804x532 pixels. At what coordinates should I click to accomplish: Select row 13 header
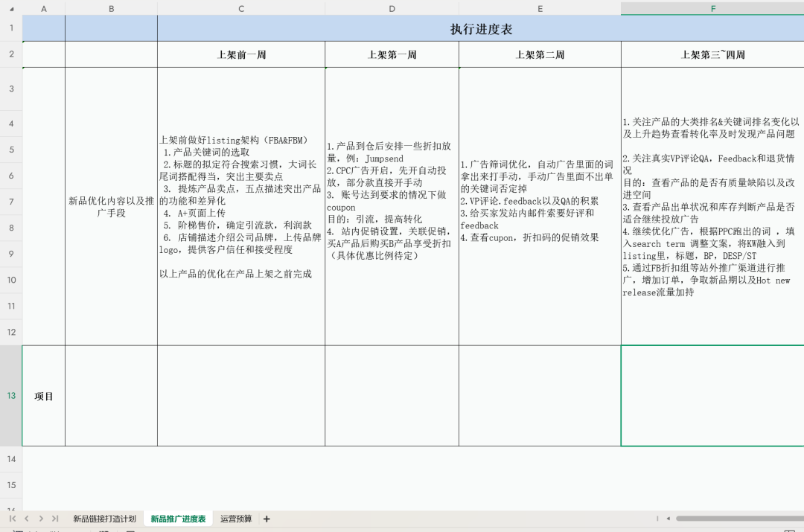click(x=11, y=396)
